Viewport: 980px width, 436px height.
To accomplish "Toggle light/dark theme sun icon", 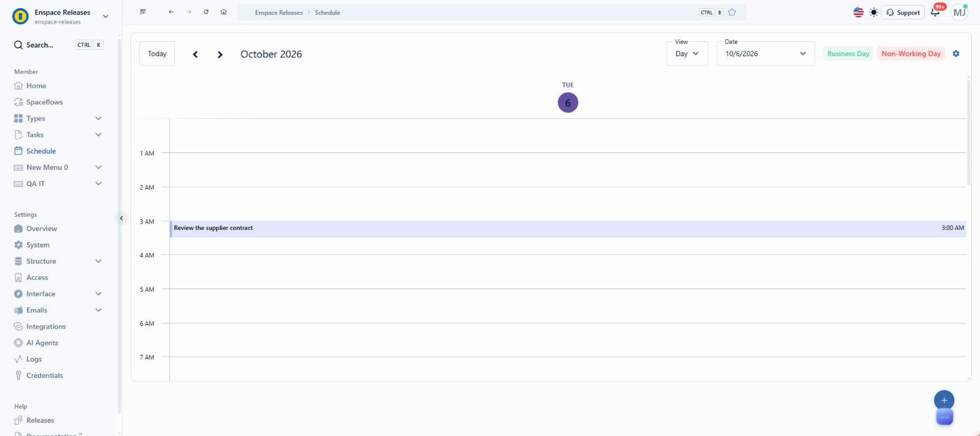I will [874, 12].
